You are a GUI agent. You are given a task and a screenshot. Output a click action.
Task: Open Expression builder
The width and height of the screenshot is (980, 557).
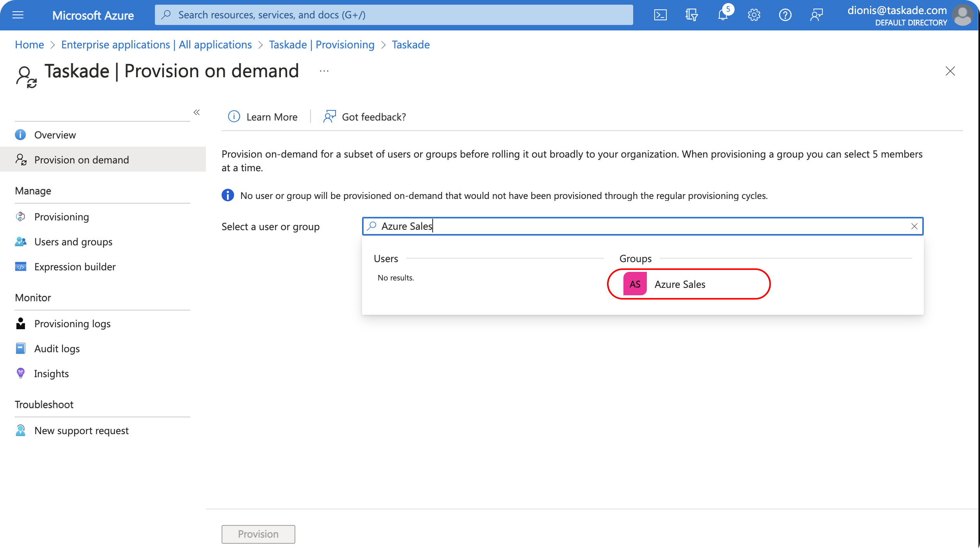tap(75, 267)
